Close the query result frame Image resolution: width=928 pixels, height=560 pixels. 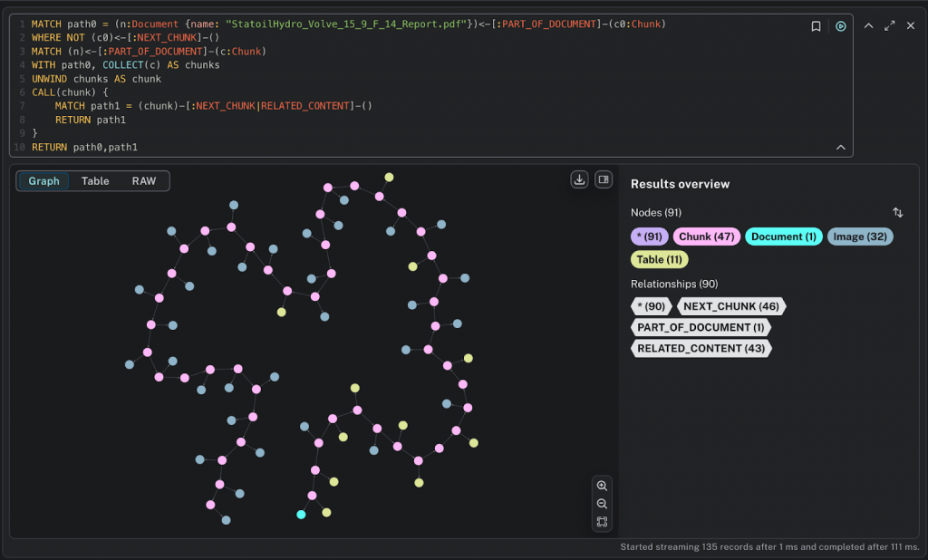coord(911,25)
